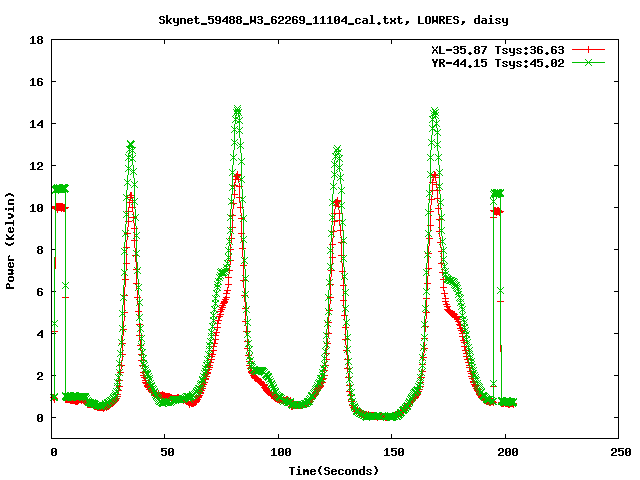Image resolution: width=640 pixels, height=480 pixels.
Task: Click the y-axis tick label 18
Action: click(35, 40)
